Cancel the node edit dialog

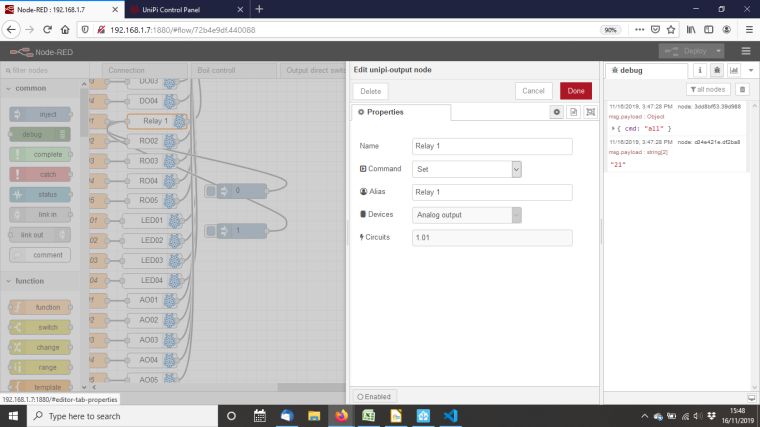coord(534,91)
